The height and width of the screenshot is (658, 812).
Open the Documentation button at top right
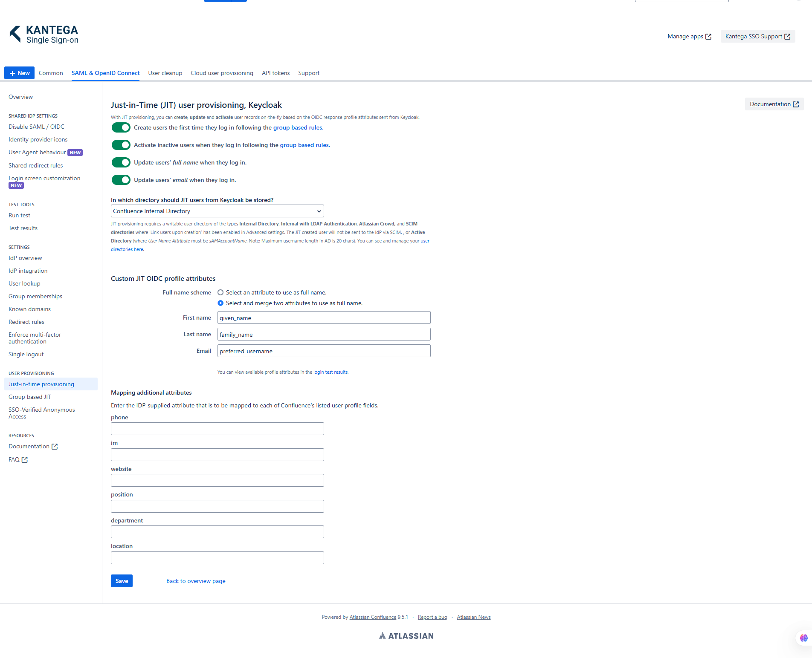pyautogui.click(x=774, y=104)
